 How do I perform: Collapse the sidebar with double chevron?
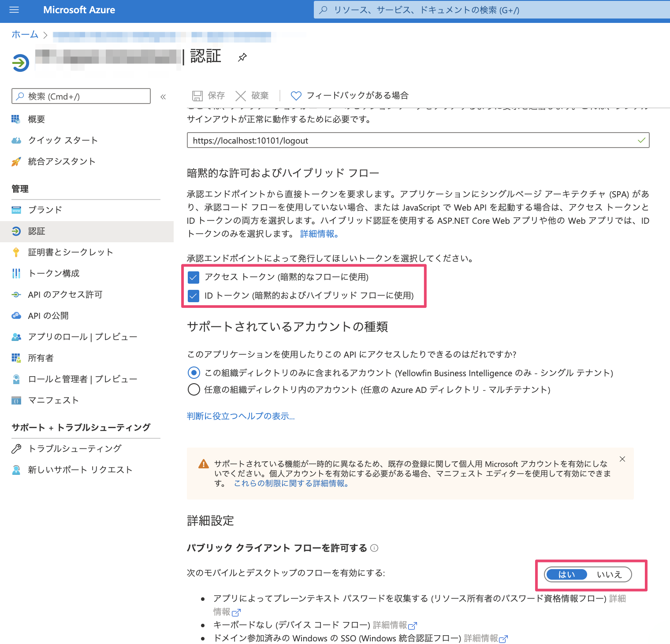point(163,96)
